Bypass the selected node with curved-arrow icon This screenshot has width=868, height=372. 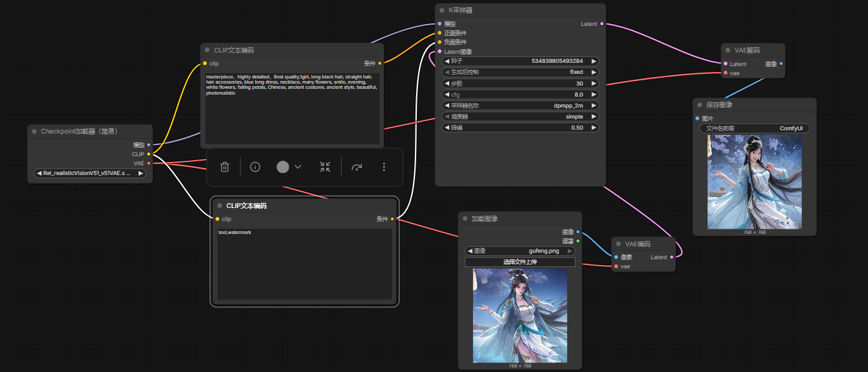(x=357, y=167)
